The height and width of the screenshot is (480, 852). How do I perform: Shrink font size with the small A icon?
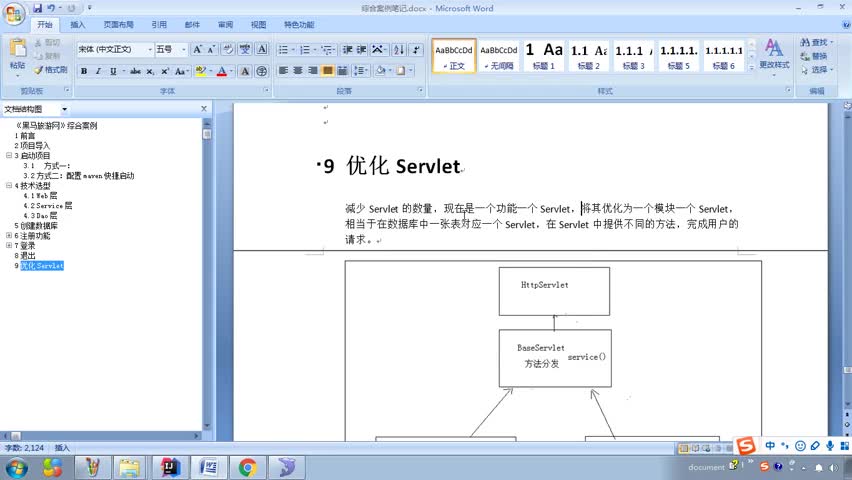tap(211, 49)
